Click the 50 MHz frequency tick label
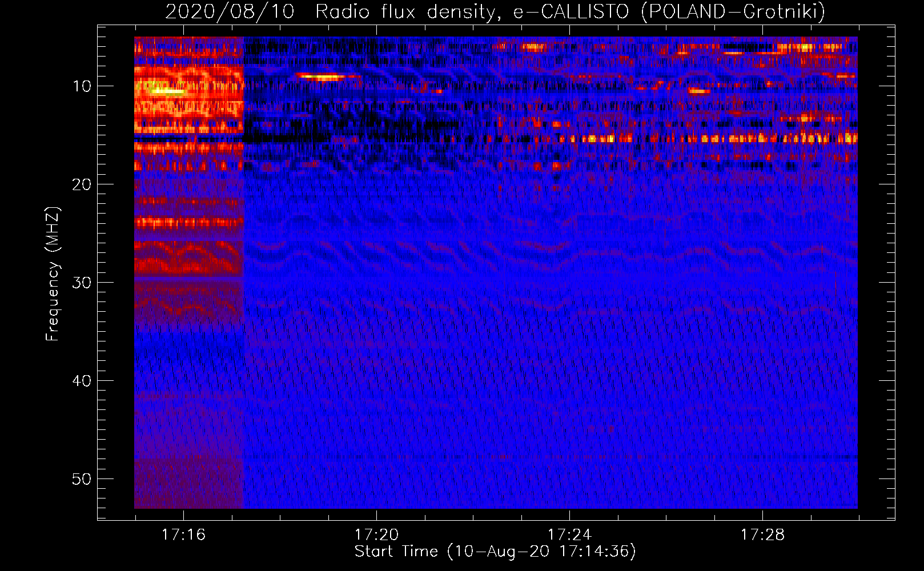Image resolution: width=924 pixels, height=571 pixels. click(82, 479)
